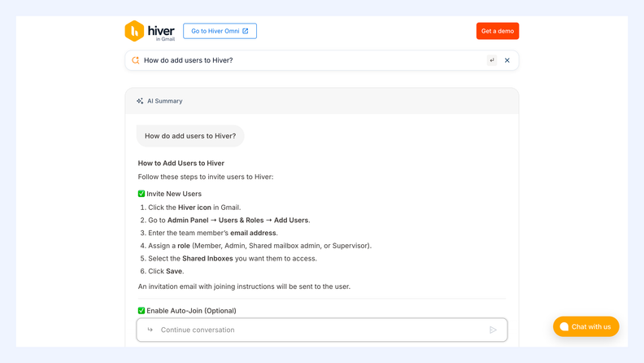The width and height of the screenshot is (644, 363).
Task: Click the Hiver logo
Action: 150,31
